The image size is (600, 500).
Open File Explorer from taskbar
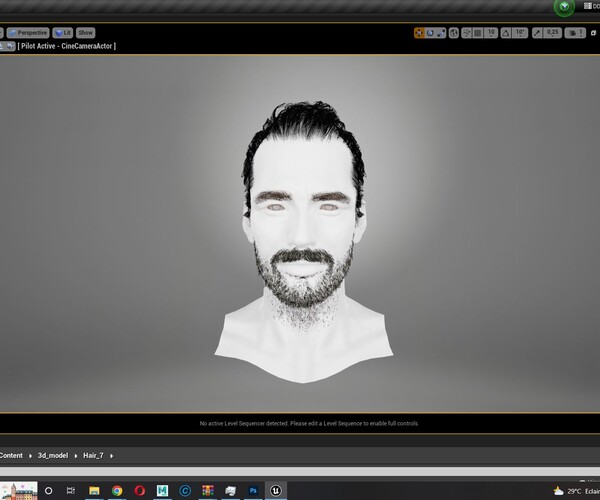pos(94,490)
